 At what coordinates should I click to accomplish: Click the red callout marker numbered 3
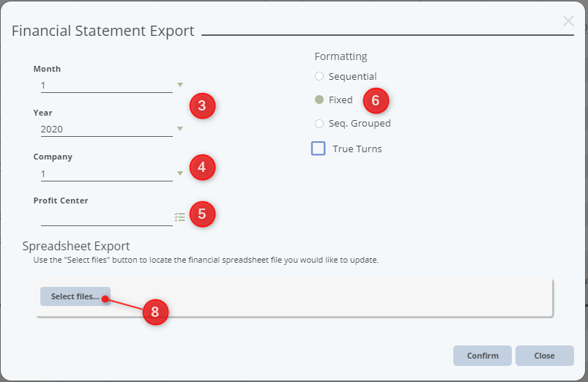(x=202, y=106)
